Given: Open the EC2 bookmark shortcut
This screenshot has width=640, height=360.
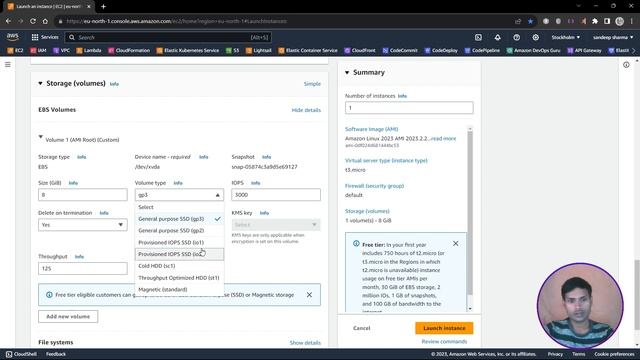Looking at the screenshot, I should tap(16, 51).
